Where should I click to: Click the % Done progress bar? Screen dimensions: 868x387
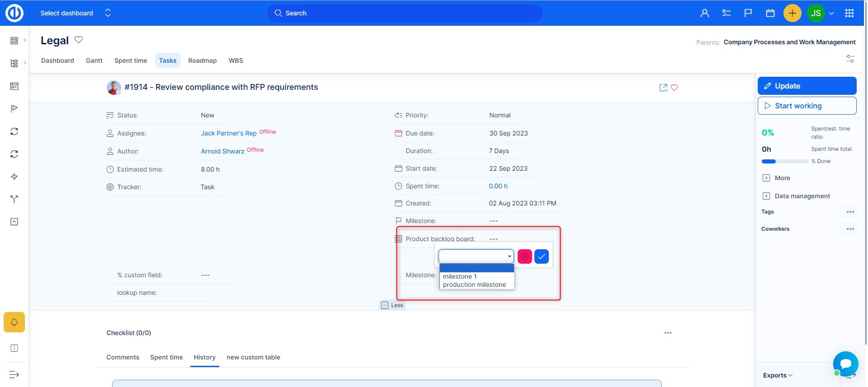(785, 161)
